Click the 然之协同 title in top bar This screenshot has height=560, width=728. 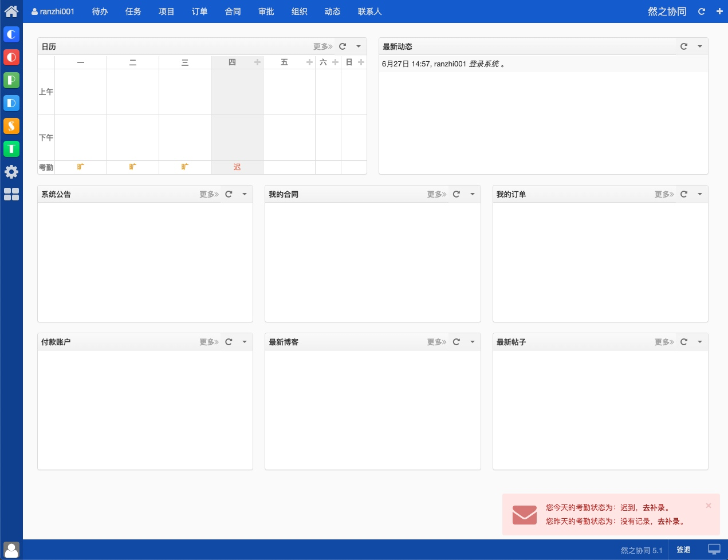click(x=667, y=11)
